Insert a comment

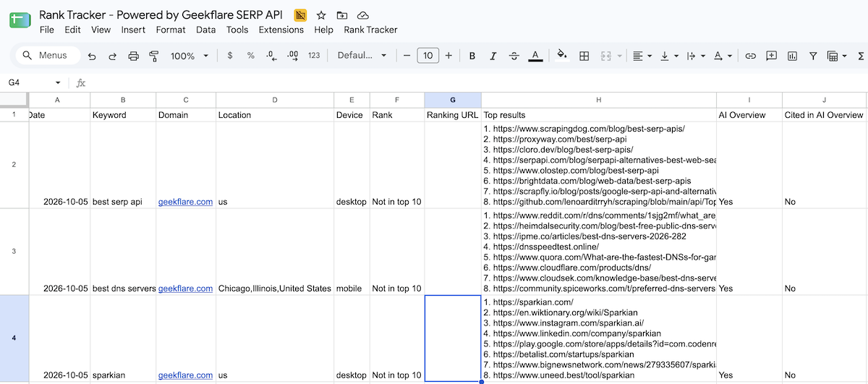[x=772, y=56]
